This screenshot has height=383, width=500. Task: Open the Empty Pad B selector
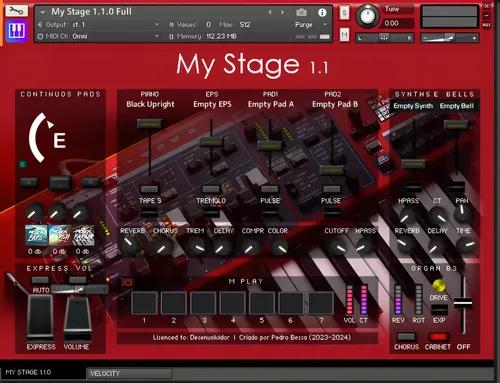click(335, 104)
